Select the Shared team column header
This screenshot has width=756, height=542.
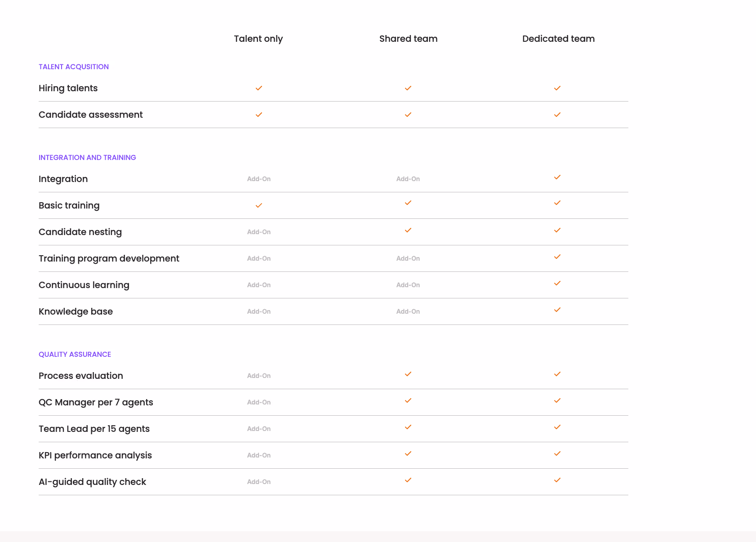408,39
